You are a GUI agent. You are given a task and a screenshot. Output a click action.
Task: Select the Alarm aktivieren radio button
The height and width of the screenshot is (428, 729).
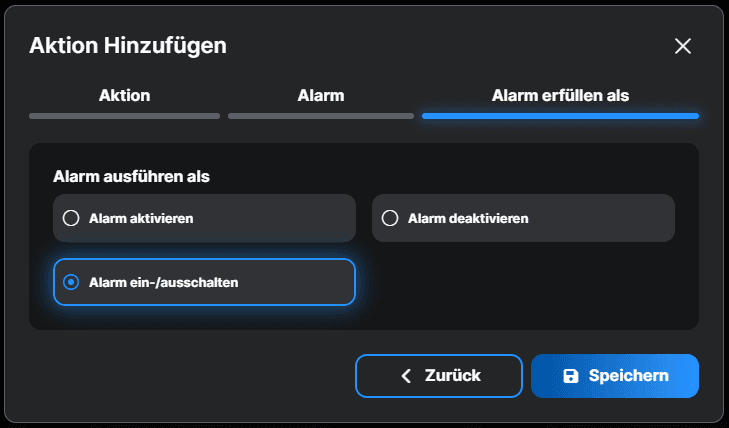[71, 218]
